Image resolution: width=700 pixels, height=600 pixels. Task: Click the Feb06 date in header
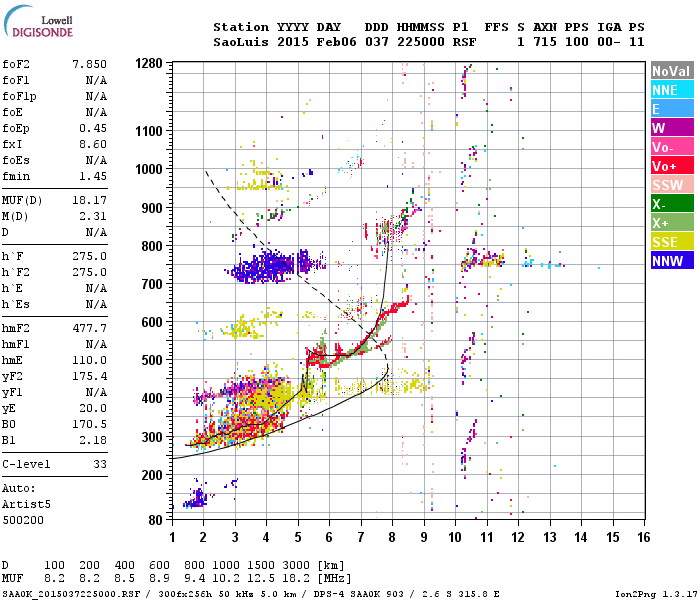pos(337,42)
